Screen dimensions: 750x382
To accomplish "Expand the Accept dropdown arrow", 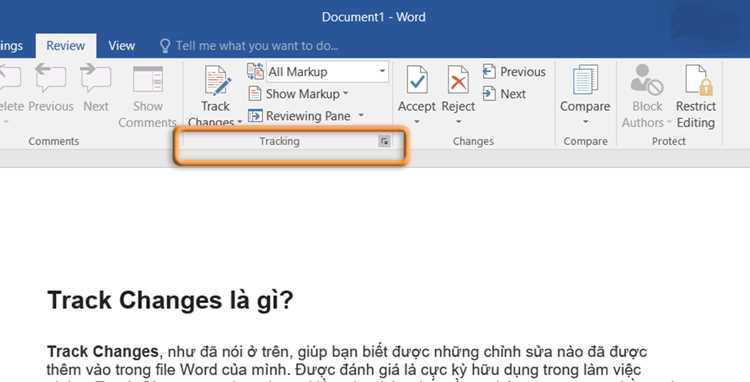I will [417, 122].
